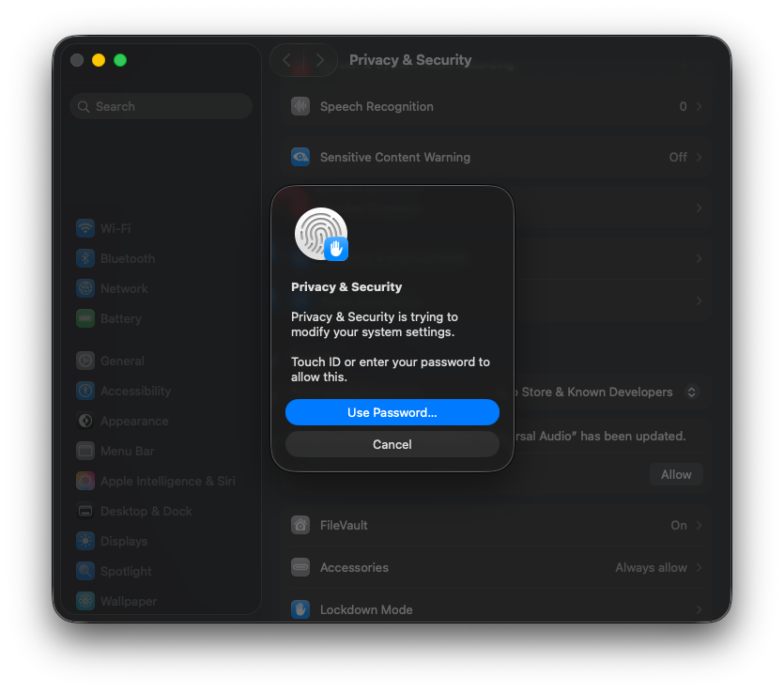Select Desktop & Dock in sidebar

click(x=146, y=511)
